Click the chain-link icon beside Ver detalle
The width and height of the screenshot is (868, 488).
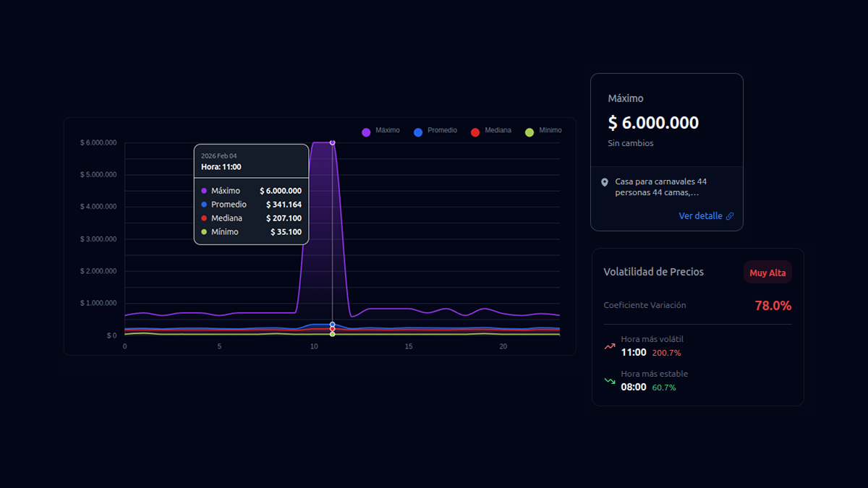[730, 216]
